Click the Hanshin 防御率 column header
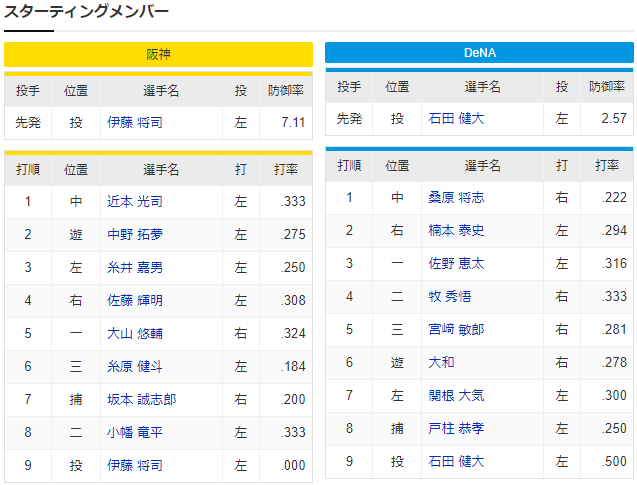This screenshot has width=637, height=485. coord(286,91)
